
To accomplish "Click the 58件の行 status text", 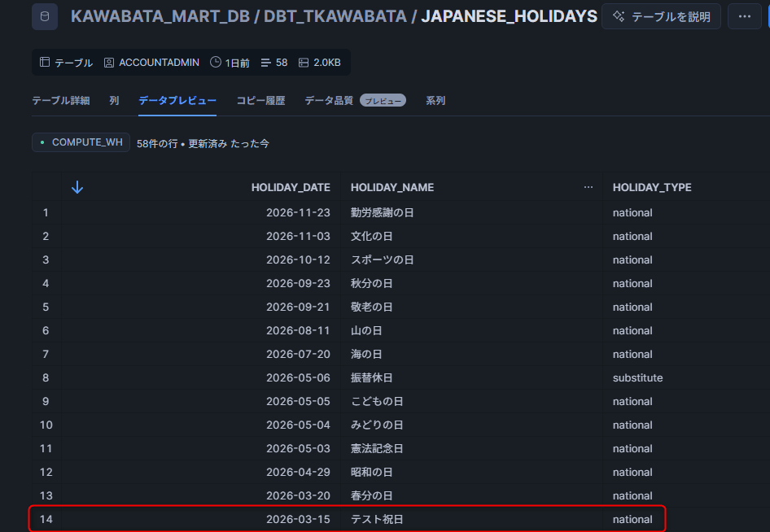I will 157,144.
